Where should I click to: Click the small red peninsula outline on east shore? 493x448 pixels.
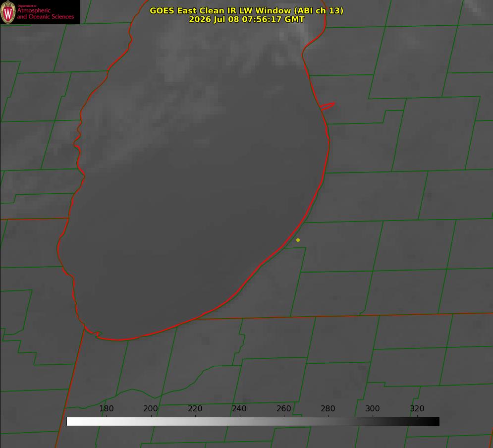(327, 106)
